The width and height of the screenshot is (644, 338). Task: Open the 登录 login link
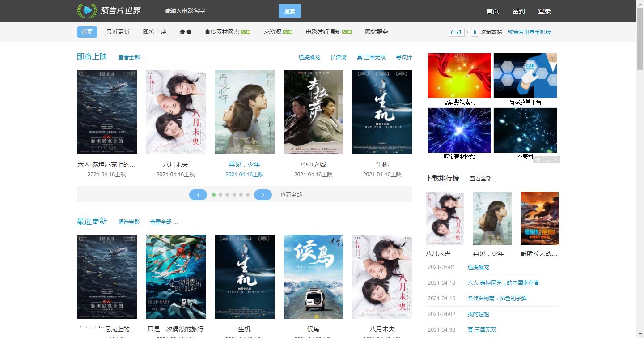point(544,11)
